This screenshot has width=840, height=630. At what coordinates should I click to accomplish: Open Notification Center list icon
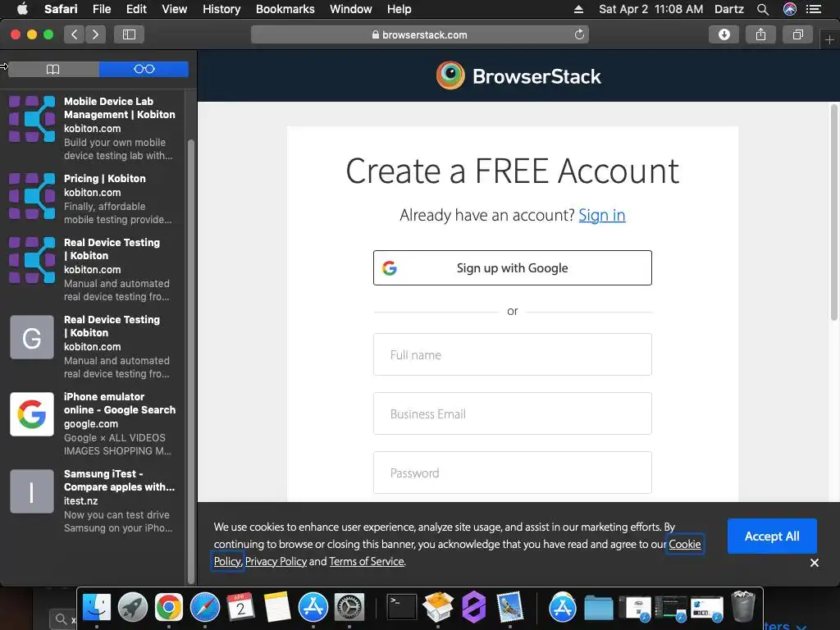click(x=814, y=9)
